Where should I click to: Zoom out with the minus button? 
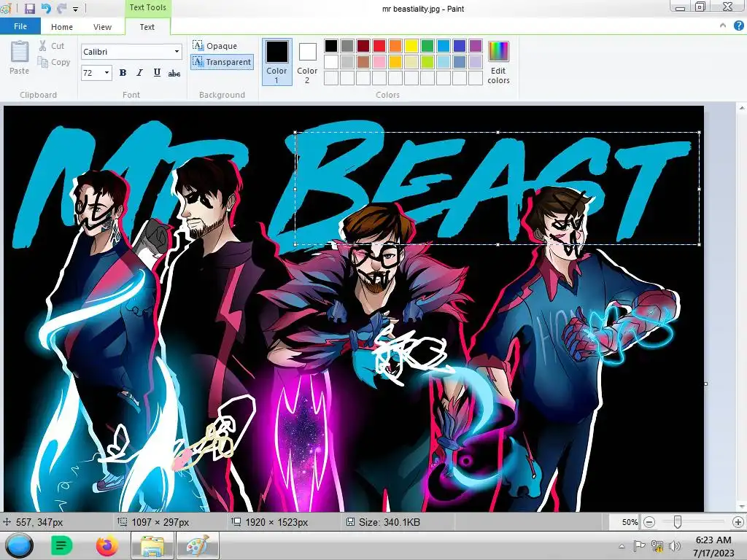tap(649, 522)
